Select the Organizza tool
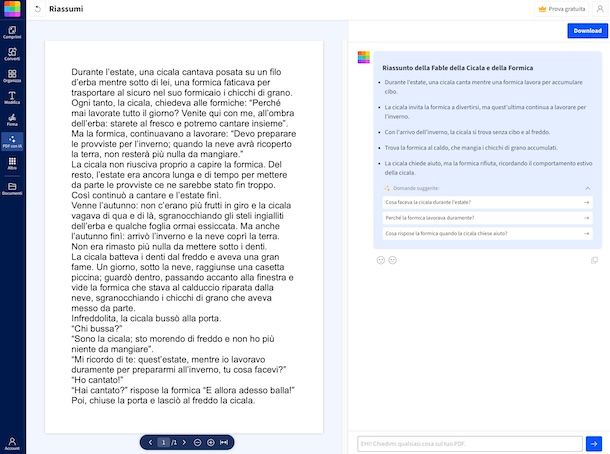The image size is (610, 454). (x=12, y=76)
